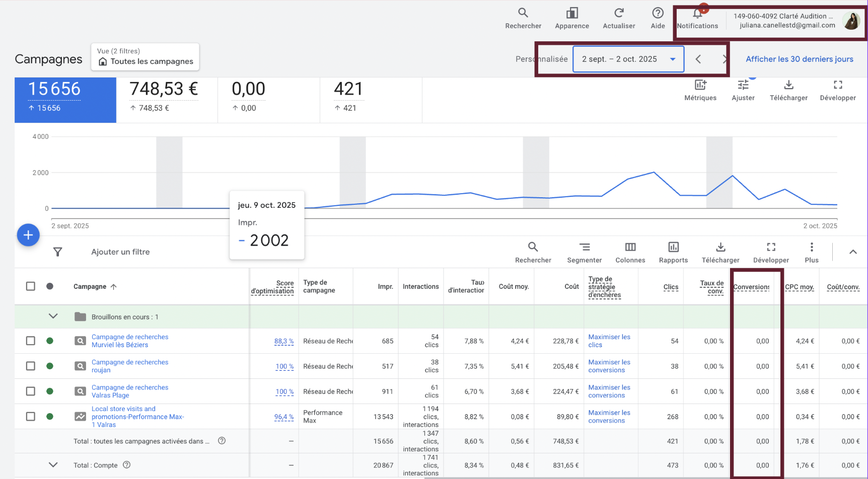Open the Notifications bell
The width and height of the screenshot is (868, 479).
tap(697, 14)
